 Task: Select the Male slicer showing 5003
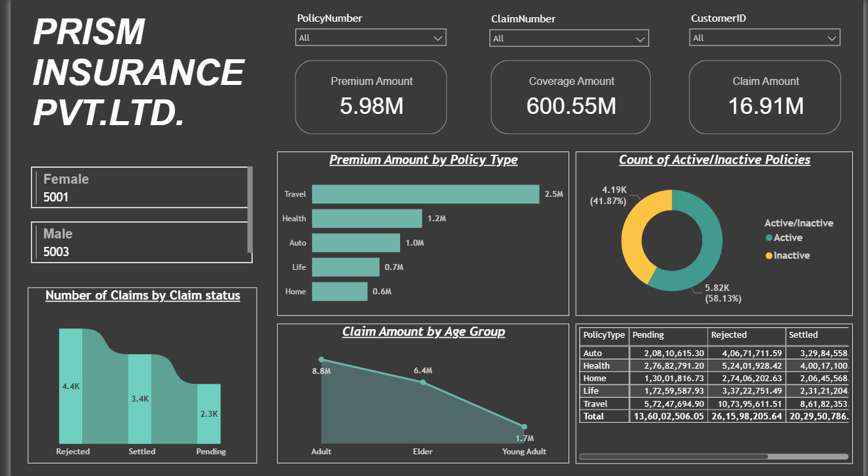(139, 242)
